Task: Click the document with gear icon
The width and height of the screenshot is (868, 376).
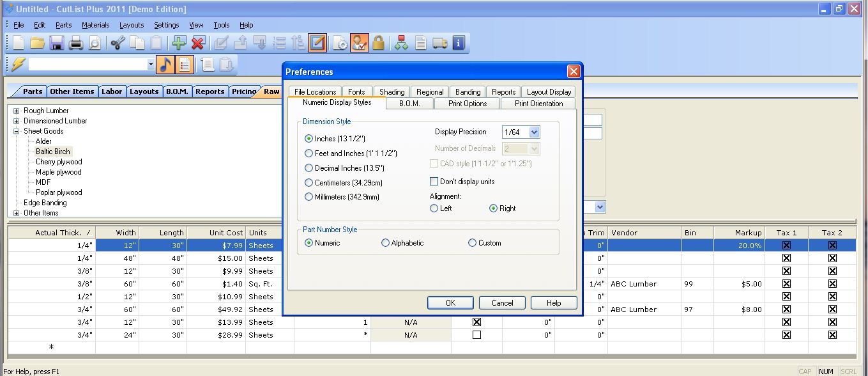Action: pyautogui.click(x=340, y=43)
